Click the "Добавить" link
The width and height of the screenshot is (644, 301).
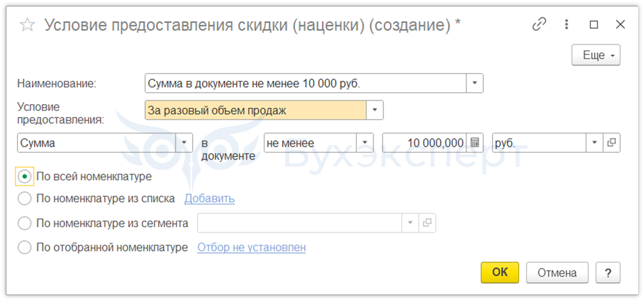point(209,199)
